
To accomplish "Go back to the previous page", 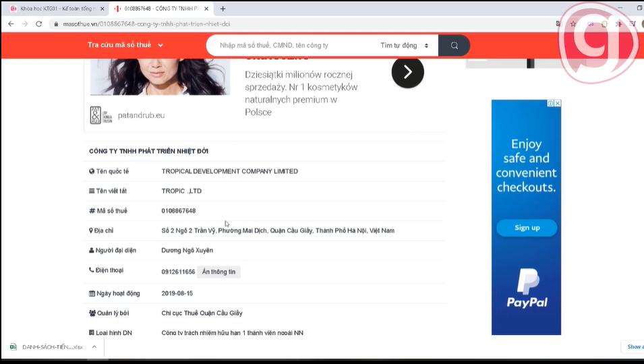I will (11, 24).
